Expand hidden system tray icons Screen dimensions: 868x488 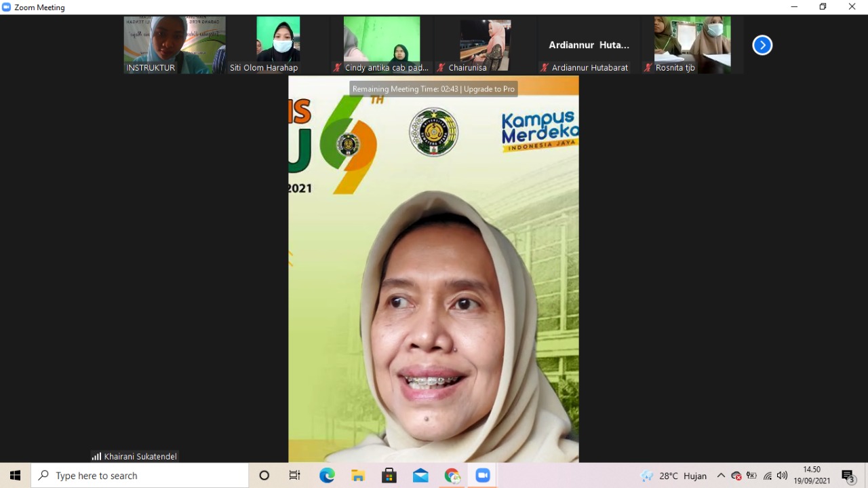tap(721, 476)
